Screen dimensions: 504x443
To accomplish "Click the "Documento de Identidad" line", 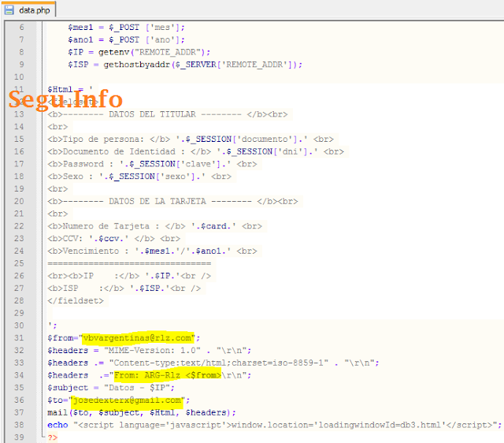I will 195,151.
